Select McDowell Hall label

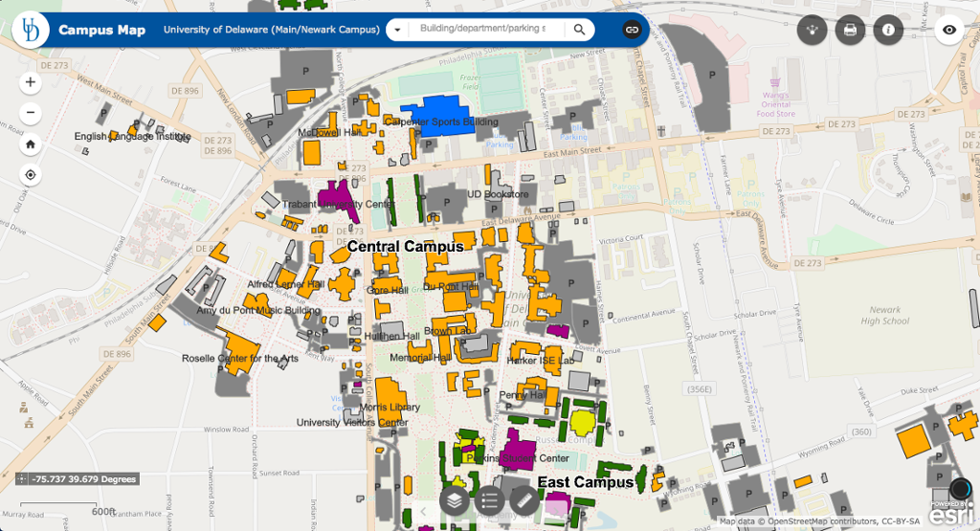[x=329, y=133]
